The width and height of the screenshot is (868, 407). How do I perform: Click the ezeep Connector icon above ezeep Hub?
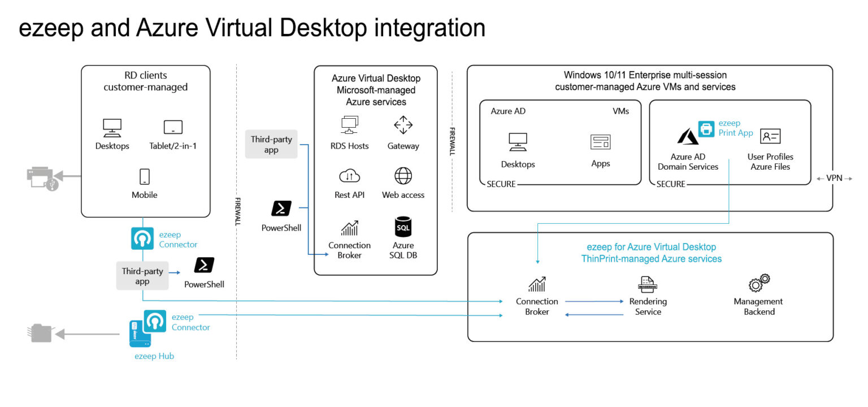155,321
